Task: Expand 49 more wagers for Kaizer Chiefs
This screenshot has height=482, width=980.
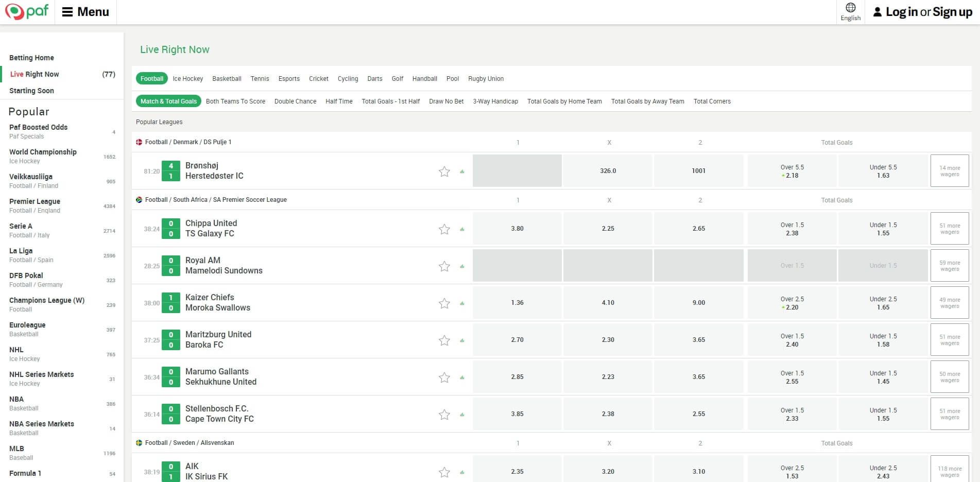Action: (x=950, y=303)
